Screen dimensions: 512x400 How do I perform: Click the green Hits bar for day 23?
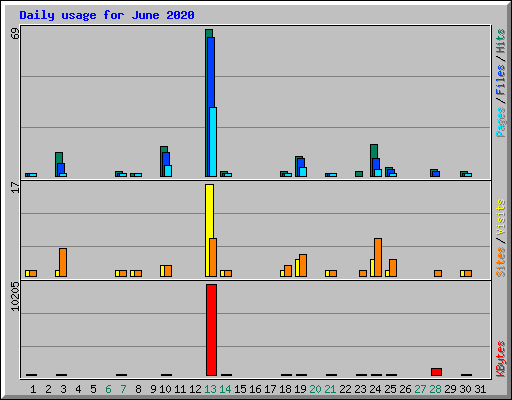click(x=359, y=174)
